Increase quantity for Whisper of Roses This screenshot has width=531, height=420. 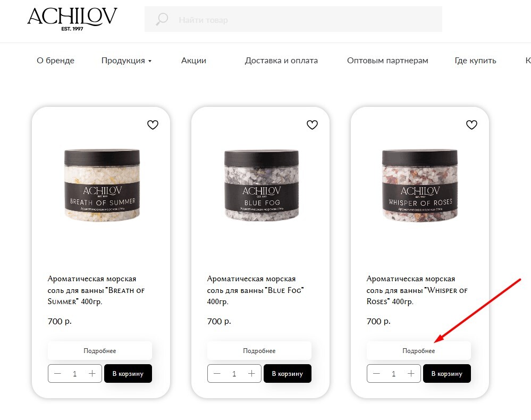(x=411, y=374)
